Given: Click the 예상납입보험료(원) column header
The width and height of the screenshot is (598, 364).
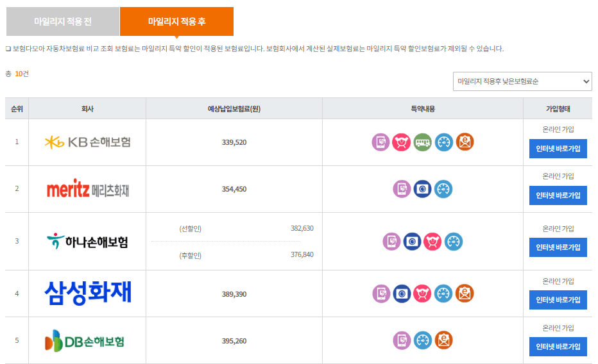Looking at the screenshot, I should 234,109.
